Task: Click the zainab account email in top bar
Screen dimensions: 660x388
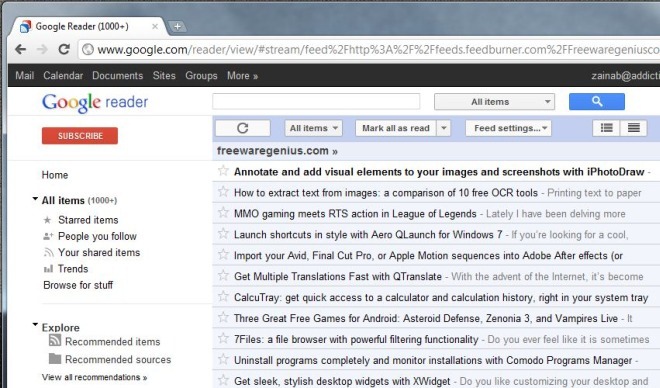Action: tap(625, 76)
